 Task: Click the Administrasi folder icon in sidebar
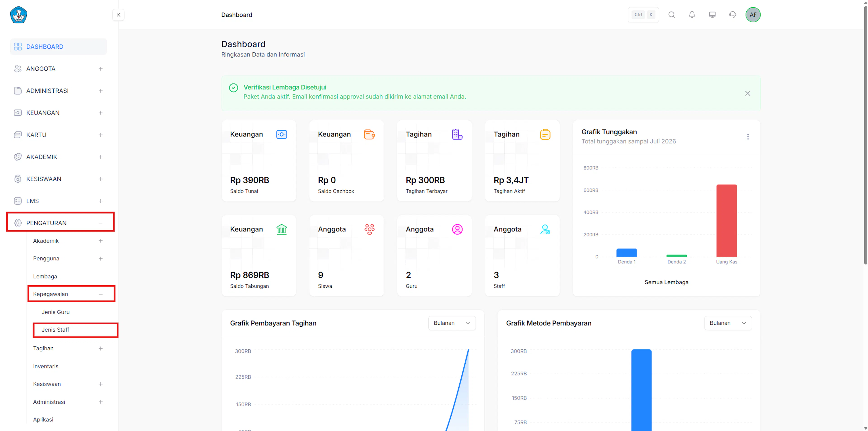[18, 91]
